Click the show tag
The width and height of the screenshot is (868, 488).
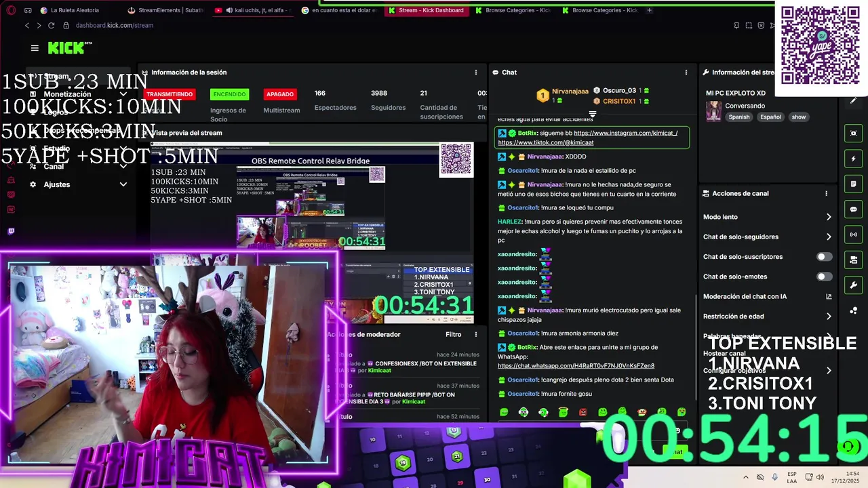[799, 117]
